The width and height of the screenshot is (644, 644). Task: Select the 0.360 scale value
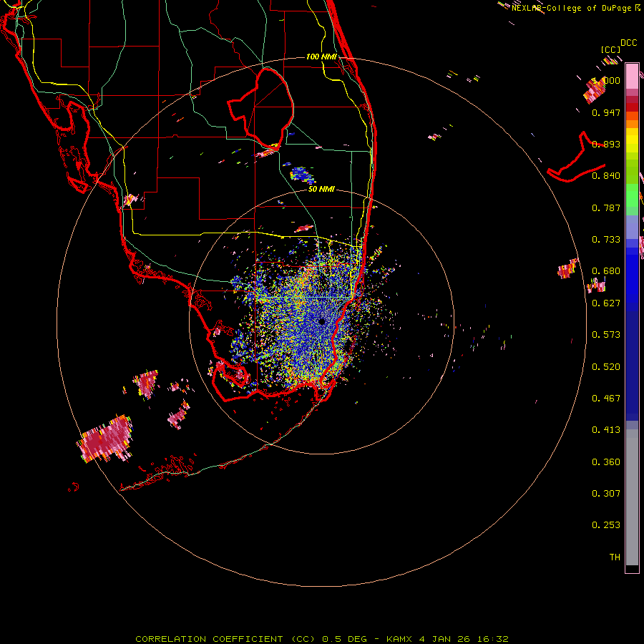606,462
